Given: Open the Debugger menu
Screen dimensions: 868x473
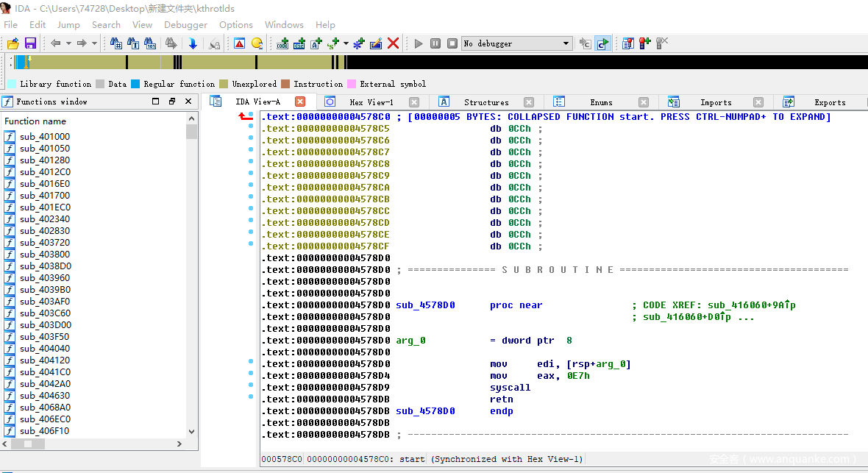Looking at the screenshot, I should point(185,24).
